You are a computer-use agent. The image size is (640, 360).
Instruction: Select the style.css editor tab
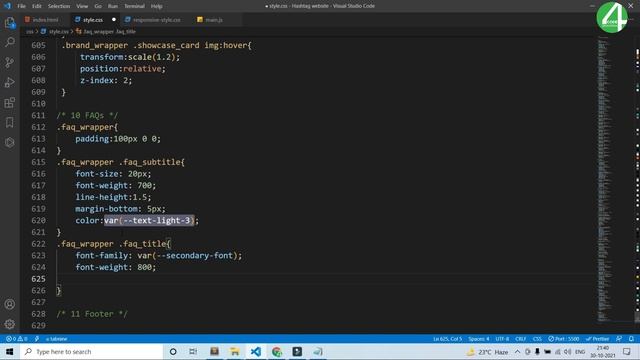(93, 20)
